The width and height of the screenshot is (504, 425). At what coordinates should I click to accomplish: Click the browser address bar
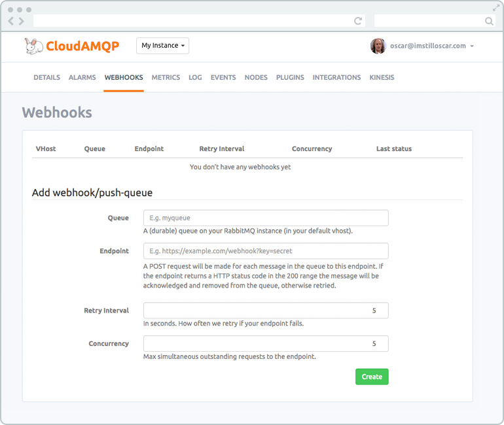click(x=199, y=21)
